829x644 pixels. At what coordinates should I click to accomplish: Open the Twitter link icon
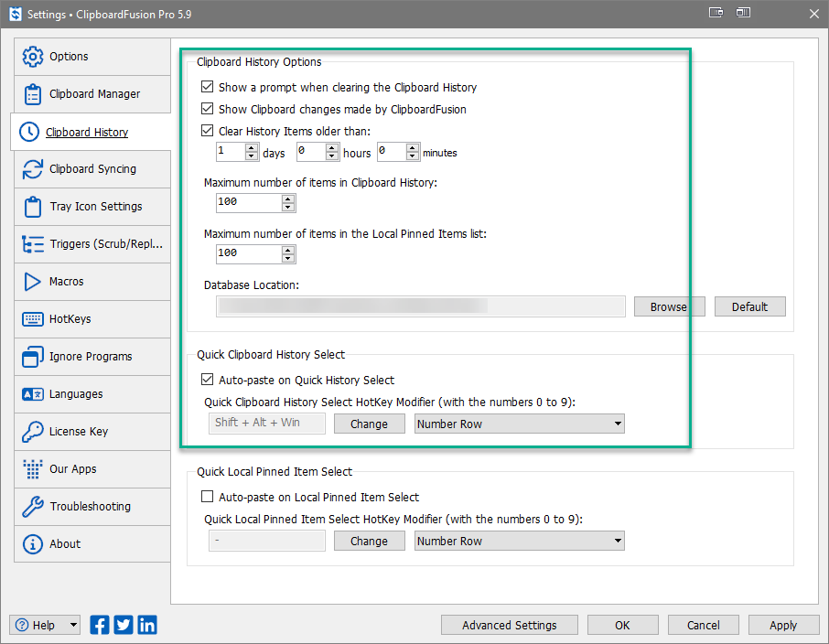tap(124, 625)
